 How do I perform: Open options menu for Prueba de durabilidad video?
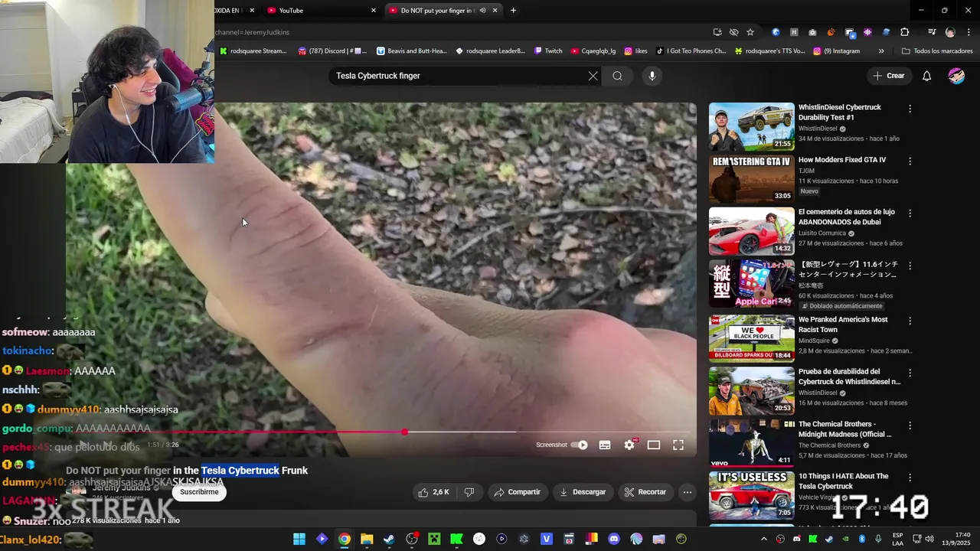click(x=910, y=373)
